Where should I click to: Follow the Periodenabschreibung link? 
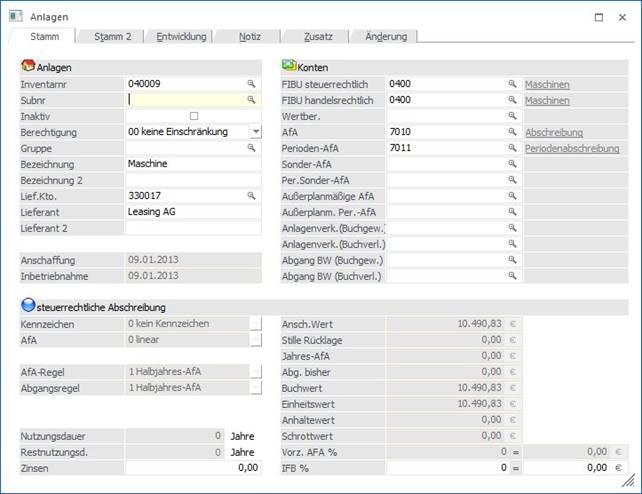click(x=572, y=148)
